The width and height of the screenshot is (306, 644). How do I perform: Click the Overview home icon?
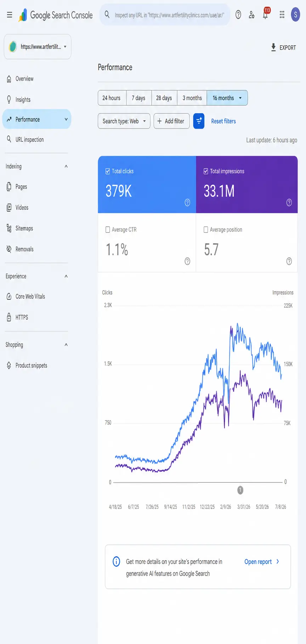(x=9, y=79)
